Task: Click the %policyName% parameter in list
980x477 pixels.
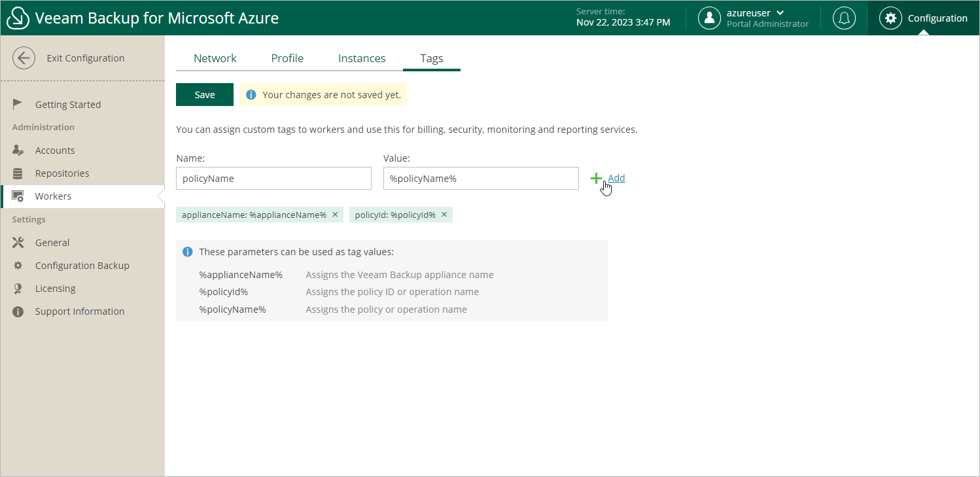Action: coord(232,309)
